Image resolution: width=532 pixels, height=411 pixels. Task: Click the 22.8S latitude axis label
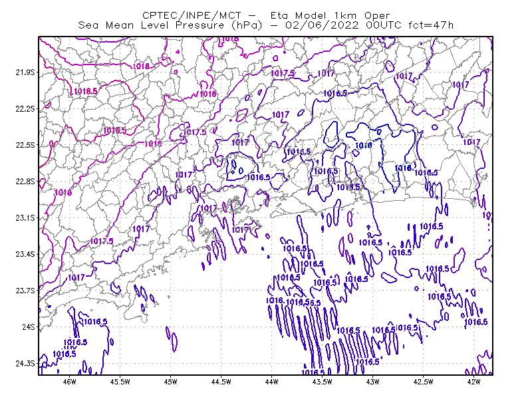25,182
